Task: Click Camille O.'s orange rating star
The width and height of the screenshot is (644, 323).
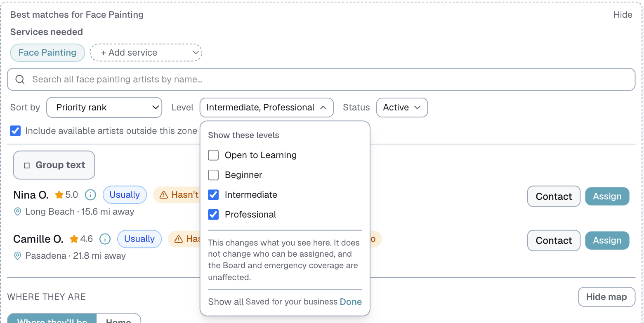Action: pos(74,239)
